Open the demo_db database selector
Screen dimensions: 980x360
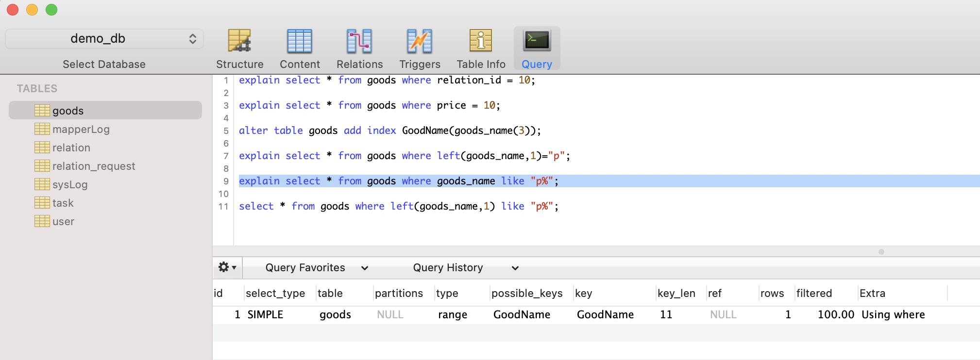pos(104,39)
